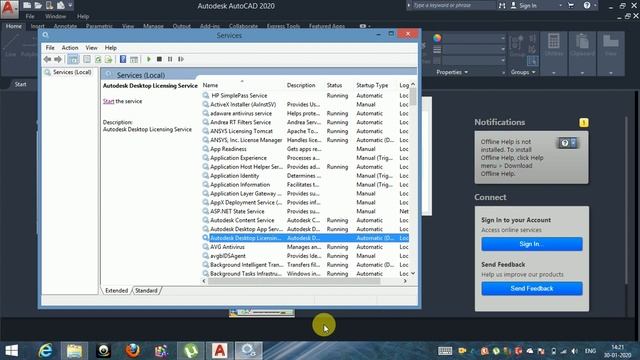The width and height of the screenshot is (640, 360).
Task: Select ASP.NET State Service row
Action: pos(305,211)
